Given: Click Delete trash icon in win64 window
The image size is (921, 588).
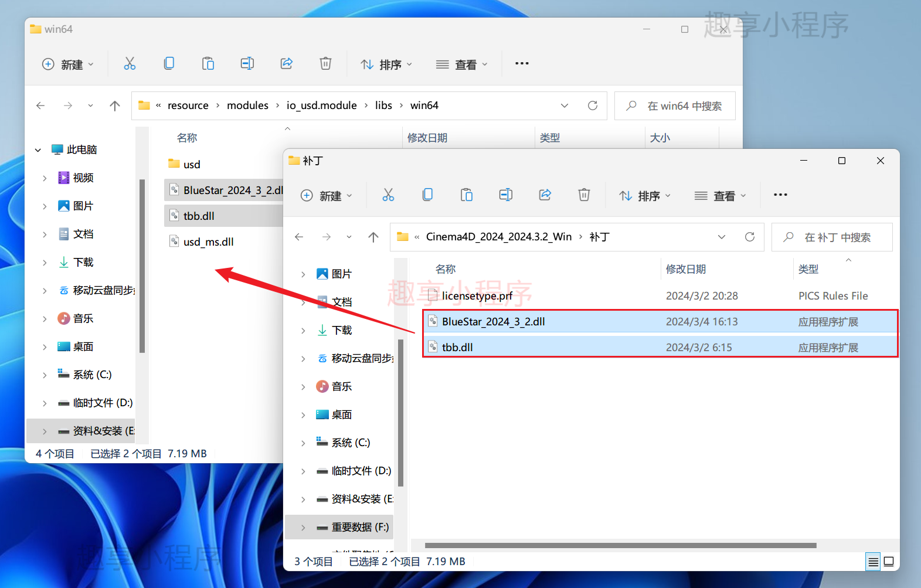Looking at the screenshot, I should pyautogui.click(x=325, y=63).
